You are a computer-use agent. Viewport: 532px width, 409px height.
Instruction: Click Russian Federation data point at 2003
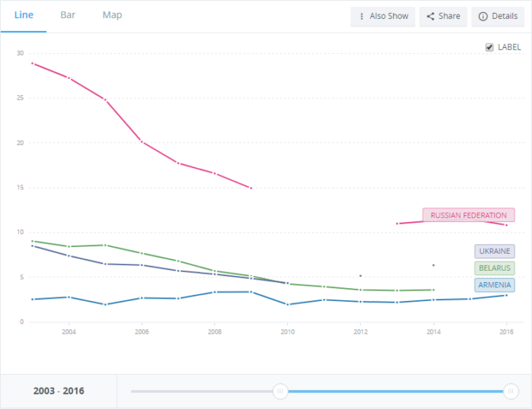(x=32, y=63)
